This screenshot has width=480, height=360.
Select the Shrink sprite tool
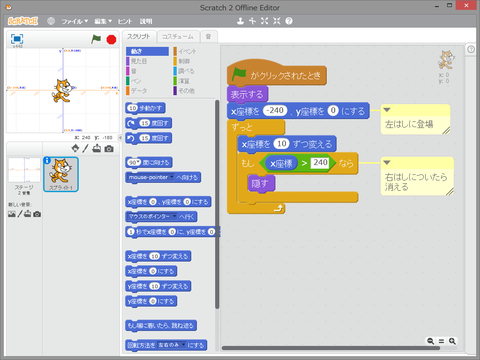(277, 21)
